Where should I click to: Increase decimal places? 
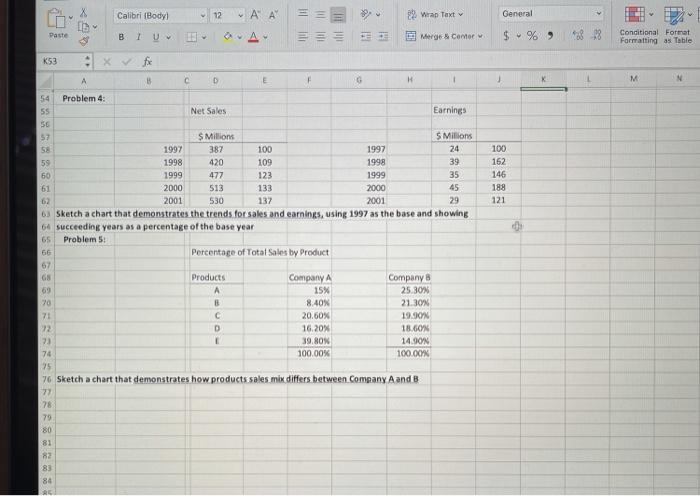(578, 35)
